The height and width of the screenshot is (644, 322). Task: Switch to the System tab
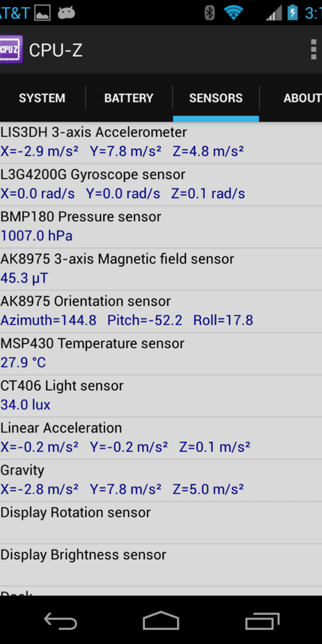pos(42,98)
